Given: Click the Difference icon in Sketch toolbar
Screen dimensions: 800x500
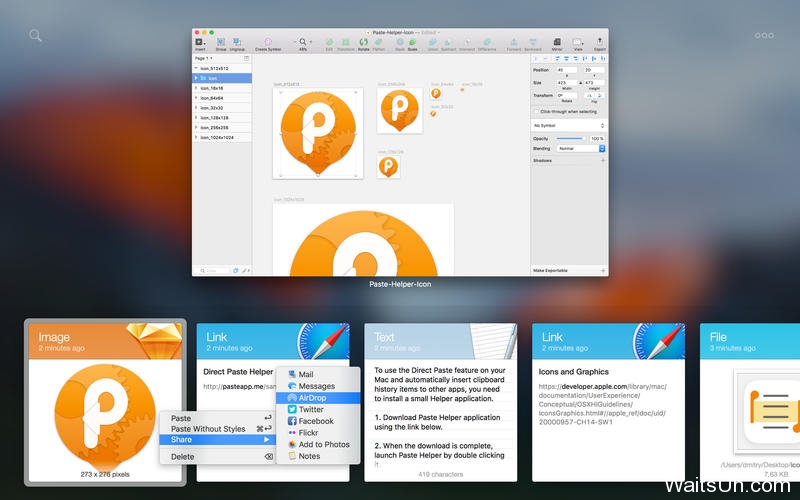Looking at the screenshot, I should pos(487,42).
